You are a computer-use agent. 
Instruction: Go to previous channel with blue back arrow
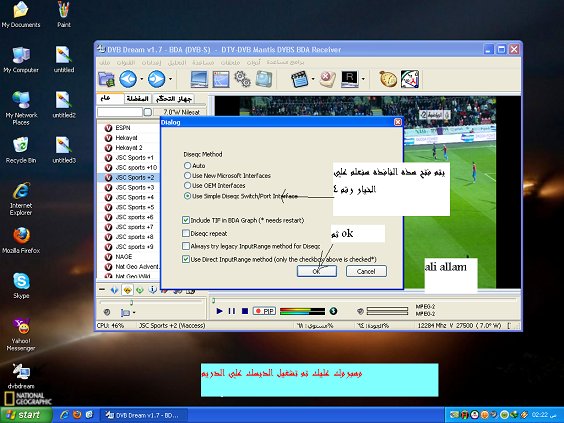click(x=128, y=79)
